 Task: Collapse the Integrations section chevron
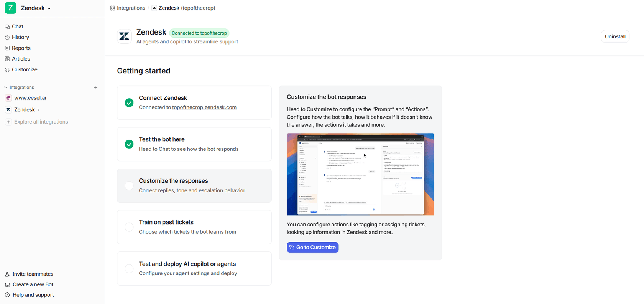[6, 88]
